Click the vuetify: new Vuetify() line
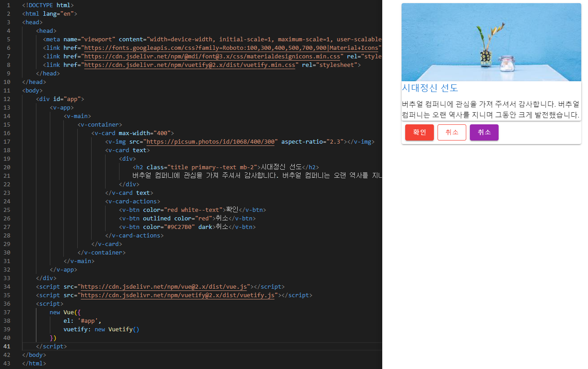Screen dimensions: 588x369 click(102, 329)
